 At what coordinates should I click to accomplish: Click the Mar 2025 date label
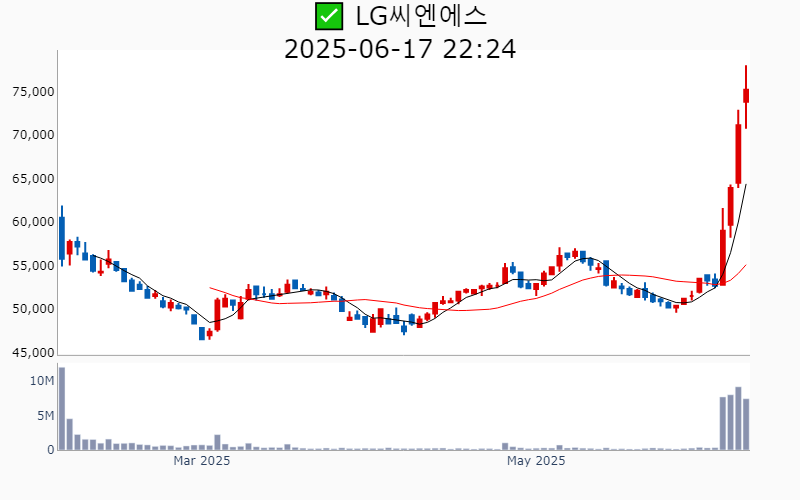(x=202, y=461)
